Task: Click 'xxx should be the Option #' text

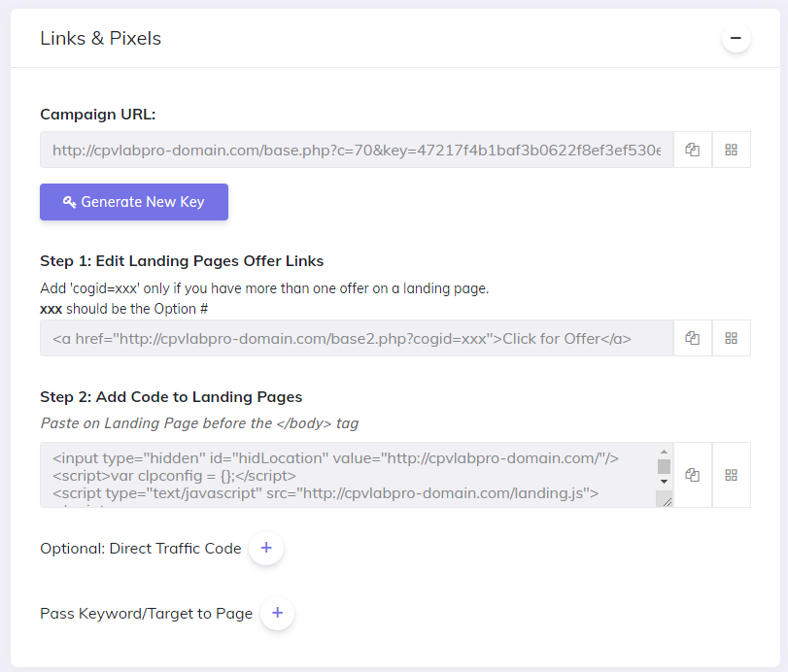Action: [x=124, y=309]
